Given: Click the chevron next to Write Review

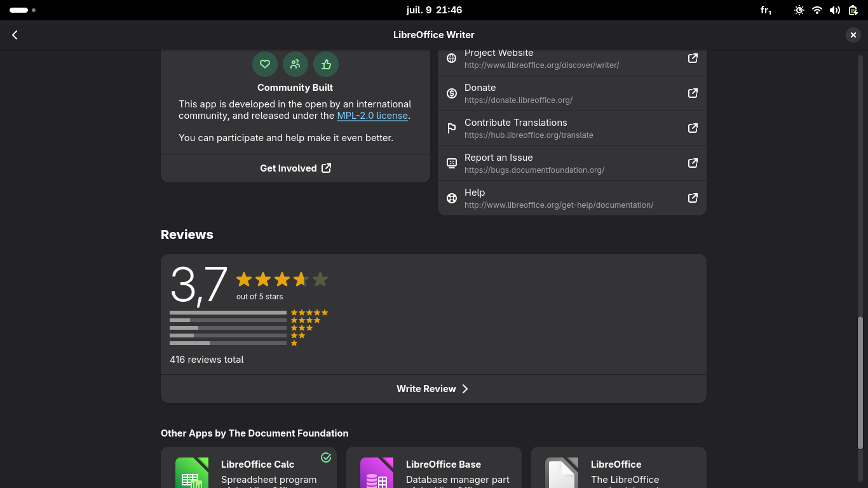Looking at the screenshot, I should click(465, 389).
